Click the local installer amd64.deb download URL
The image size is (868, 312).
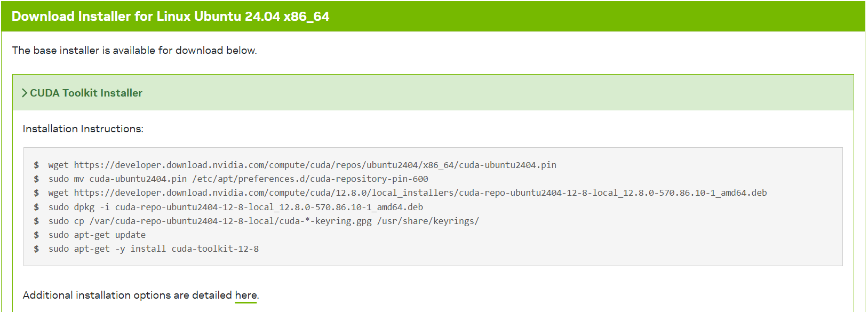point(420,193)
